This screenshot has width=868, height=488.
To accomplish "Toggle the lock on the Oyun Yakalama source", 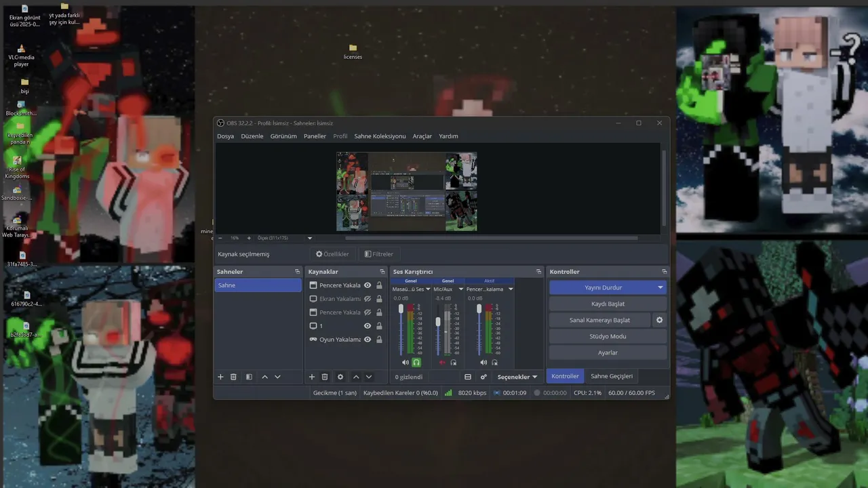I will pyautogui.click(x=379, y=340).
